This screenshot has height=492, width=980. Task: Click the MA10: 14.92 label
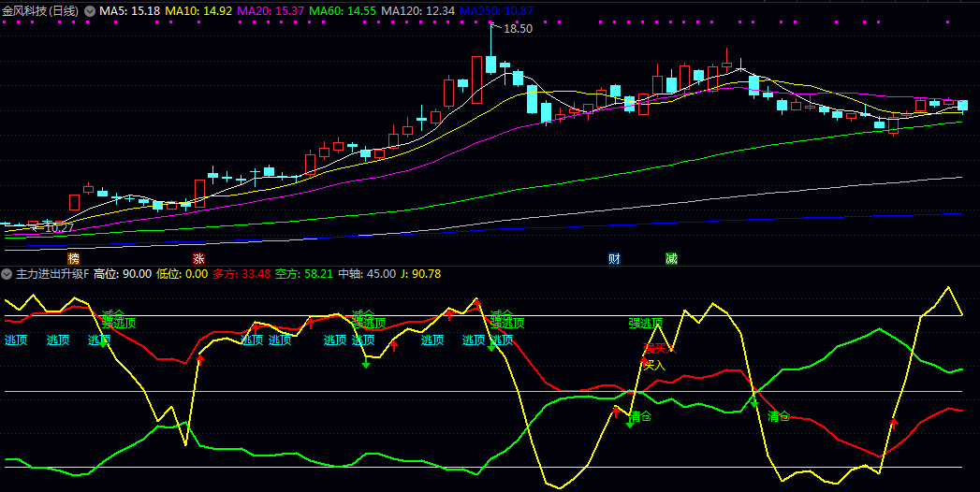198,10
